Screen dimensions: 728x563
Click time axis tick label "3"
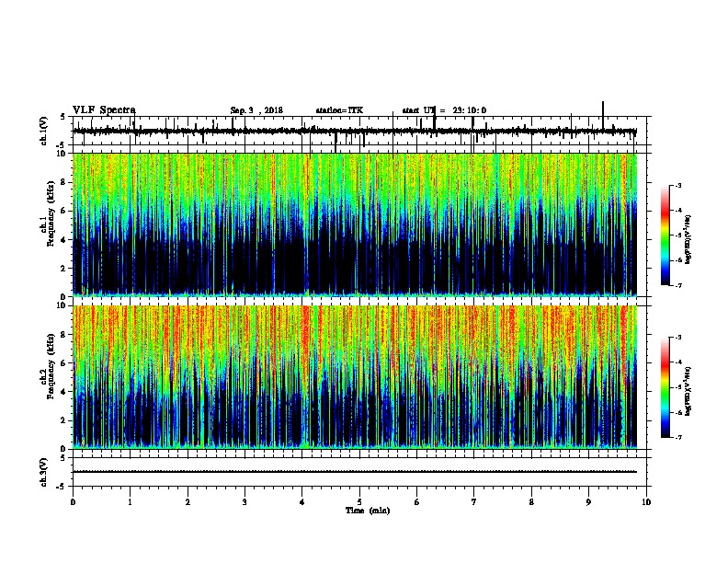pyautogui.click(x=245, y=502)
